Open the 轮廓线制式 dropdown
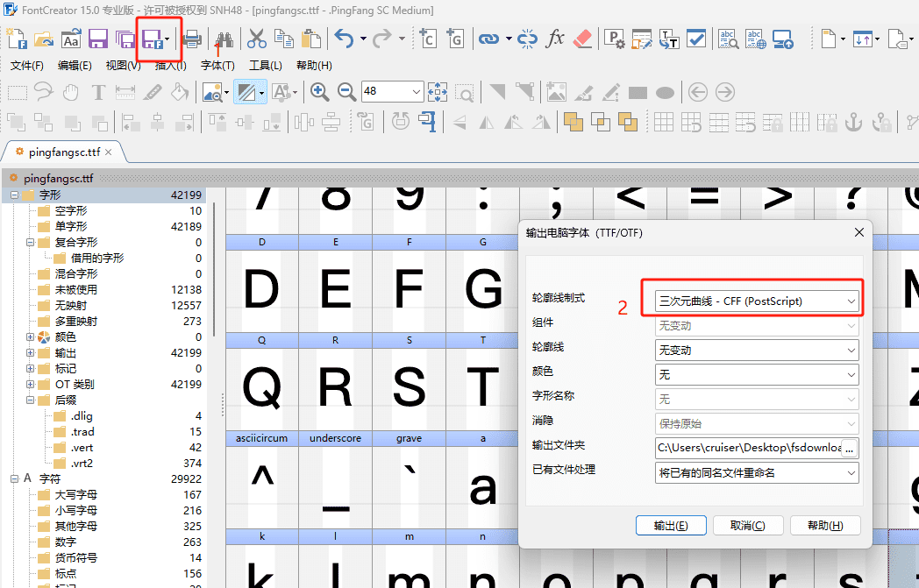 (x=758, y=301)
